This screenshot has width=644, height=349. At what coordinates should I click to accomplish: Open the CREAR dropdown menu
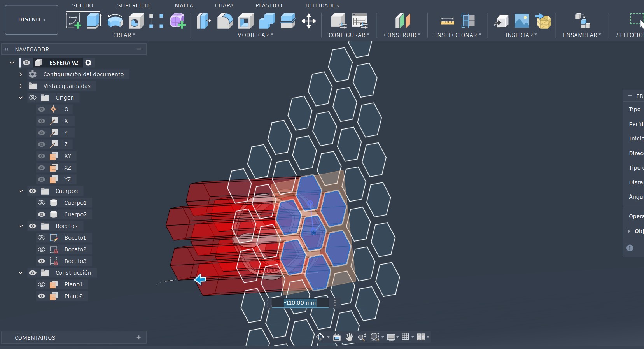click(124, 35)
